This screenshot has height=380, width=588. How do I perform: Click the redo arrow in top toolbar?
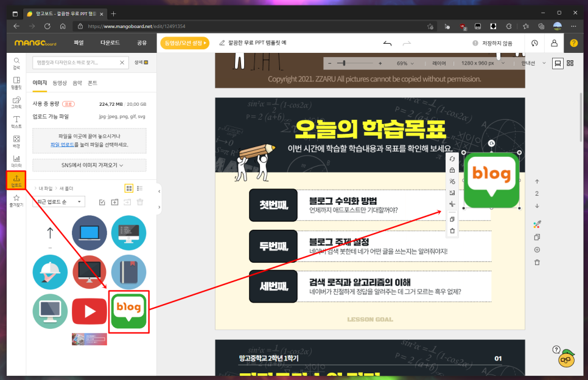407,43
